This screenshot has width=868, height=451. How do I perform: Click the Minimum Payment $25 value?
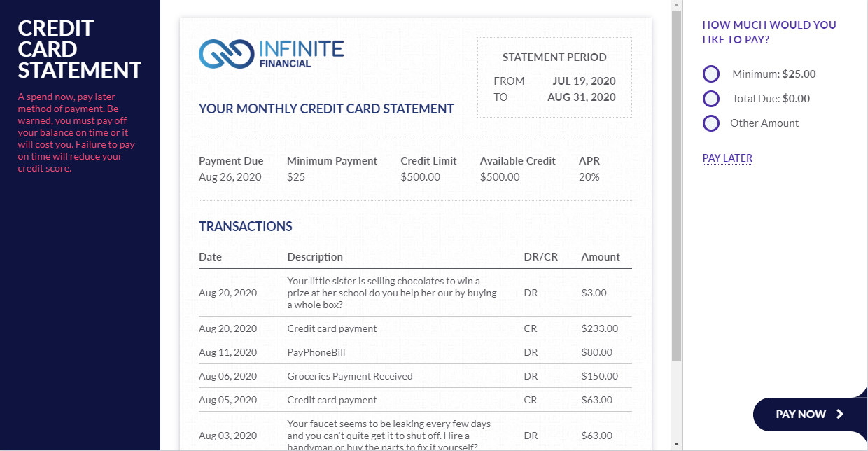296,177
